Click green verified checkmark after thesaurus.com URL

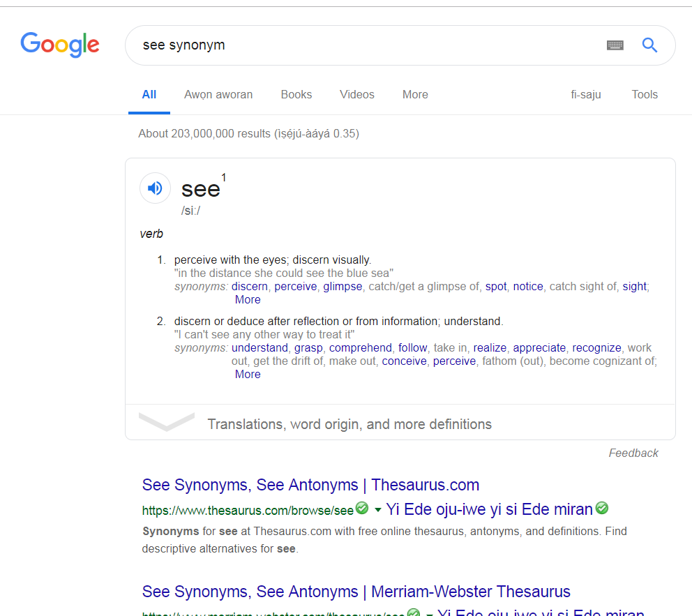[362, 508]
